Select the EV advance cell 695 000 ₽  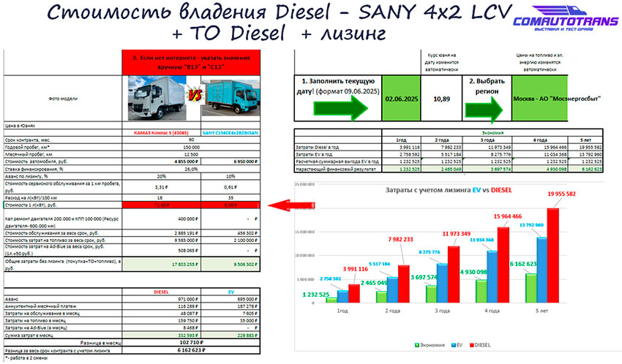tap(231, 299)
